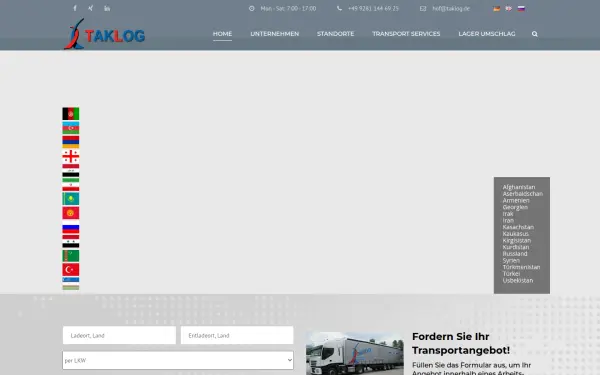Select the Armenia flag
This screenshot has height=375, width=600.
click(71, 142)
